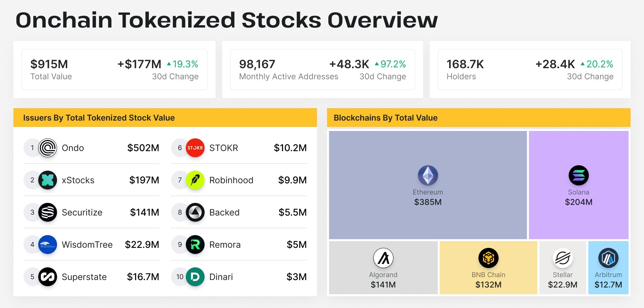Click the 168.7K Holders figure
Screen dimensions: 644x308
465,64
